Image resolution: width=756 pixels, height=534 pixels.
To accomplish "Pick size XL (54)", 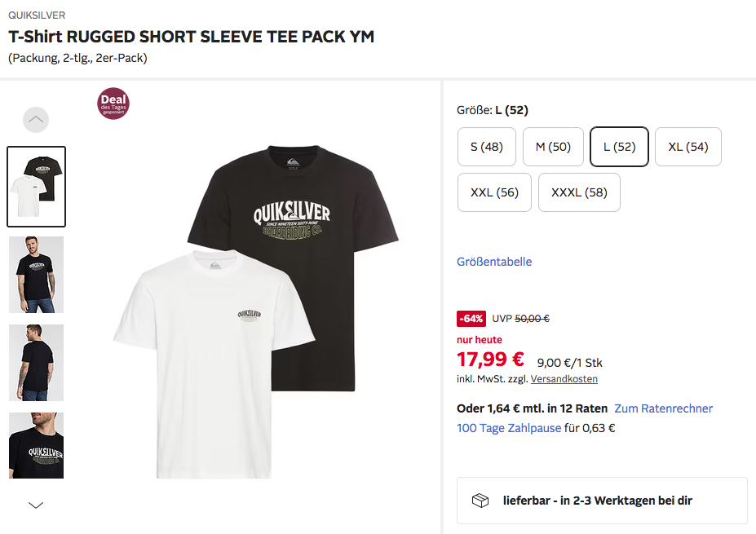I will tap(688, 147).
